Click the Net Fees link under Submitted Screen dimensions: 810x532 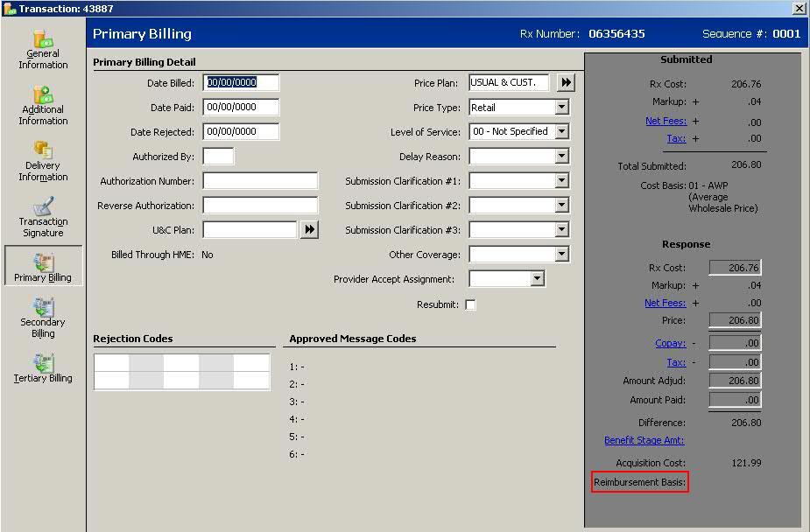coord(666,121)
